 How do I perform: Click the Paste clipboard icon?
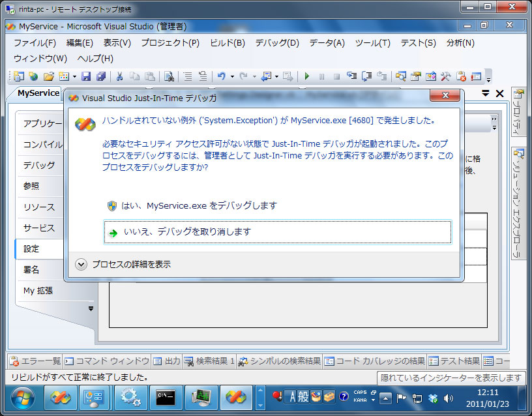pyautogui.click(x=150, y=76)
